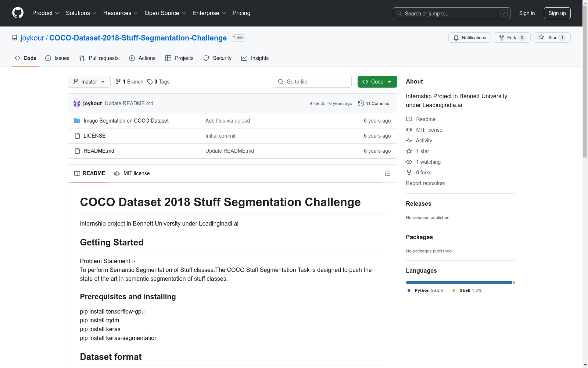Open the Actions tab
Screen dimensions: 588x368
click(142, 58)
